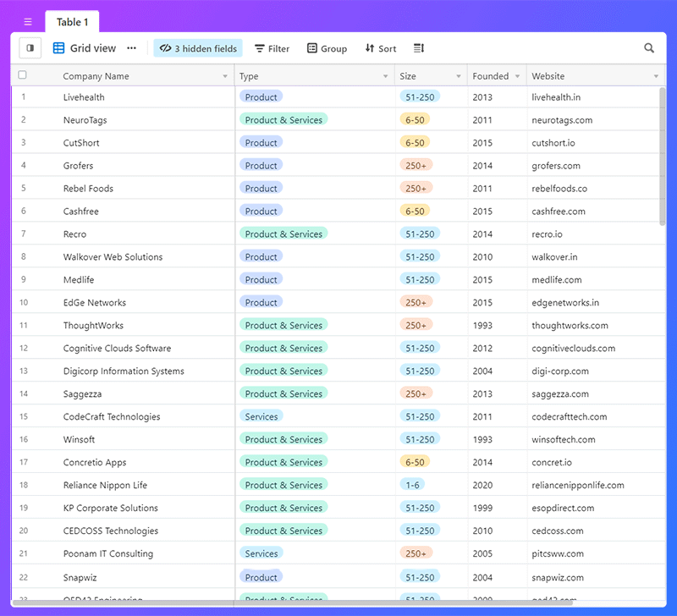677x616 pixels.
Task: Click the cutshort.io website cell
Action: coord(596,143)
